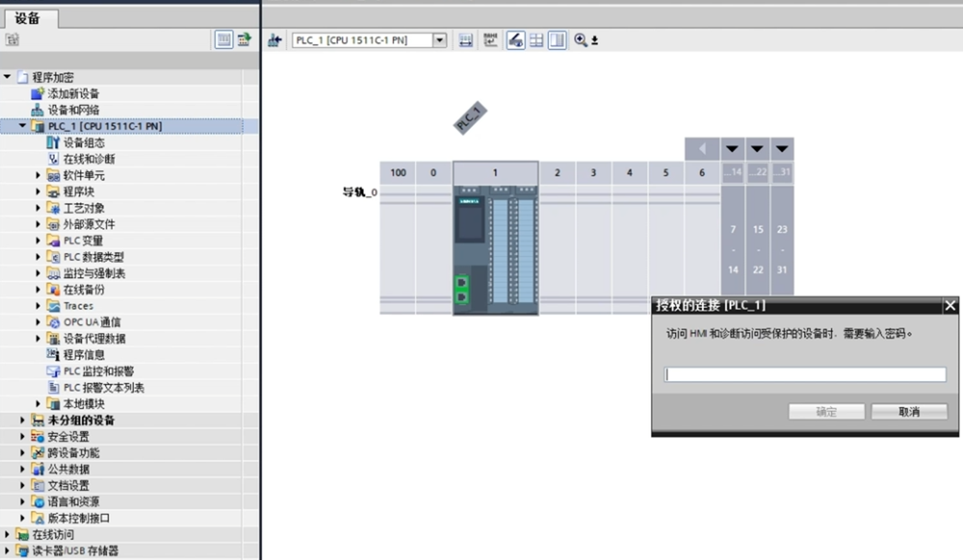Click the PLC 监控和报警 item
963x560 pixels.
98,371
